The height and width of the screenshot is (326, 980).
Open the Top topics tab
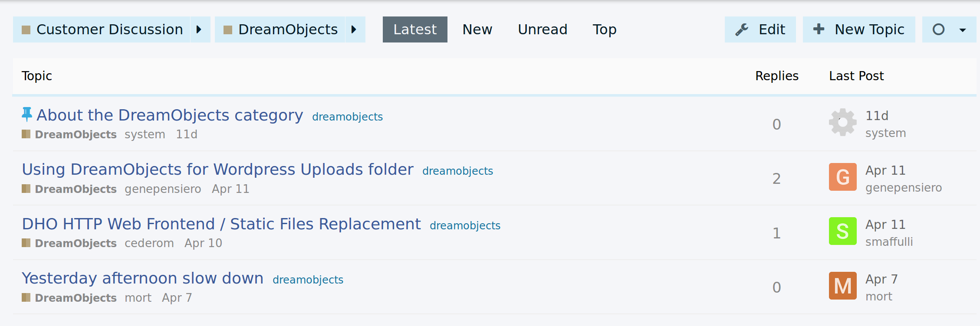[604, 29]
